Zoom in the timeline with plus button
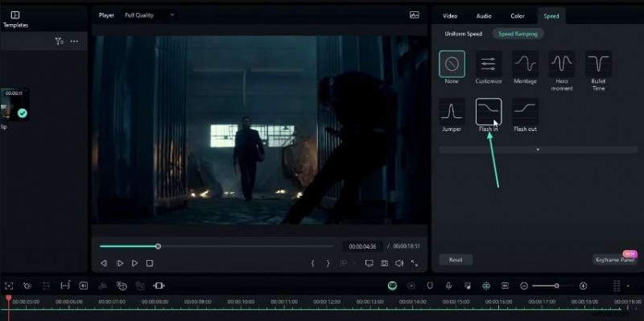 click(583, 286)
